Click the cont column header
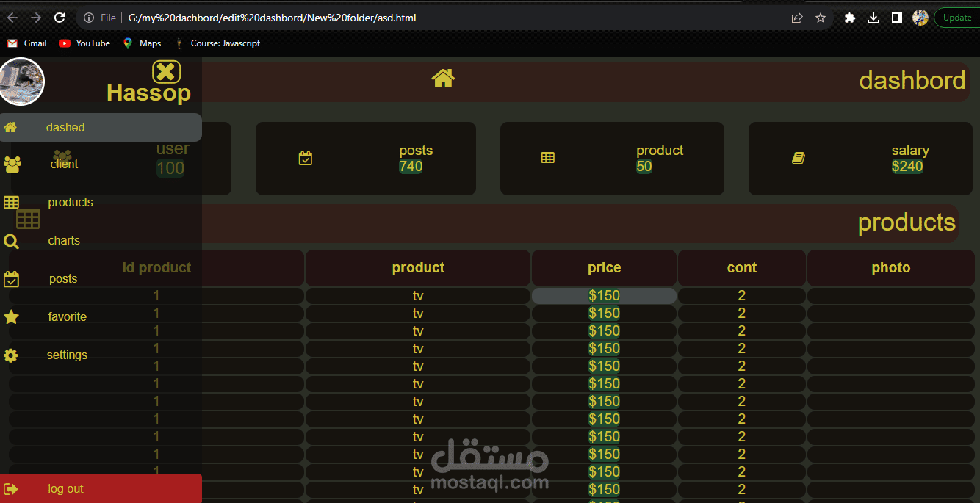 pyautogui.click(x=742, y=268)
